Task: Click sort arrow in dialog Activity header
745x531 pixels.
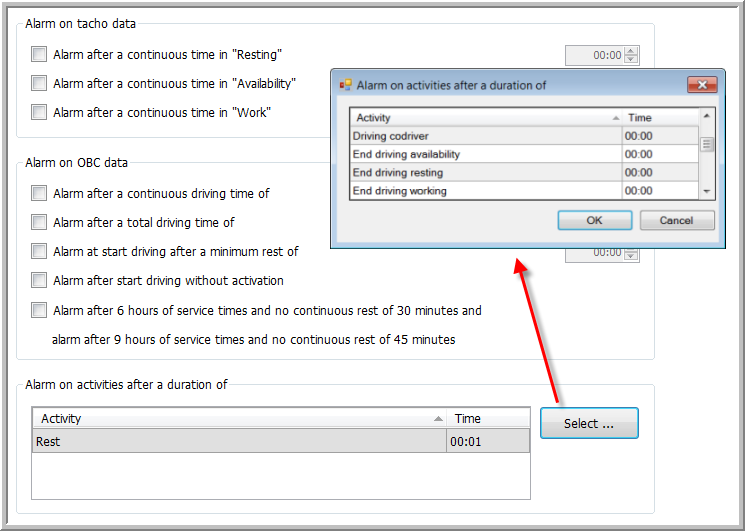Action: point(615,118)
